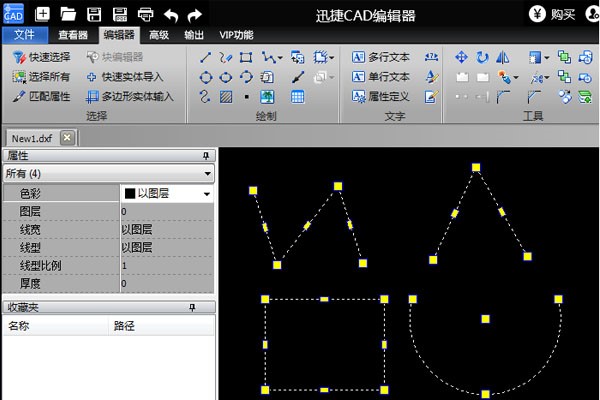Click the new file icon in title bar
This screenshot has width=600, height=400.
[x=43, y=14]
